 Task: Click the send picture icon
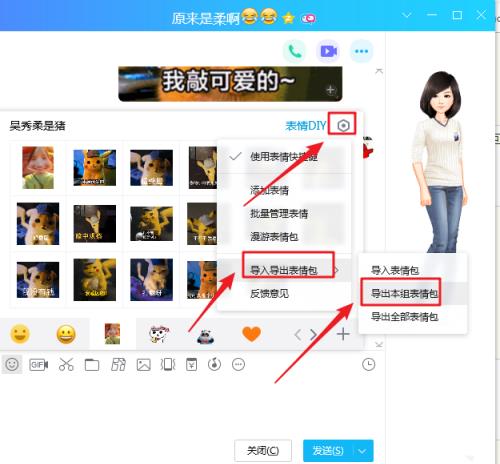coord(143,365)
